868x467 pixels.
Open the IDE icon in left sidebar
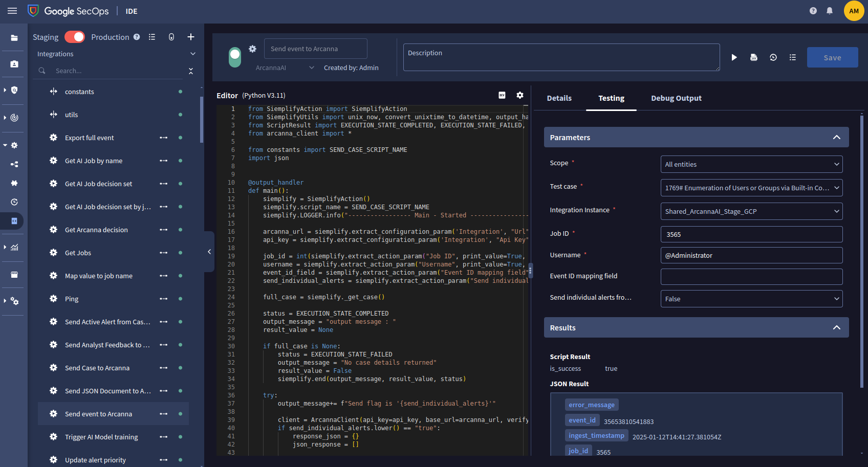click(x=14, y=221)
